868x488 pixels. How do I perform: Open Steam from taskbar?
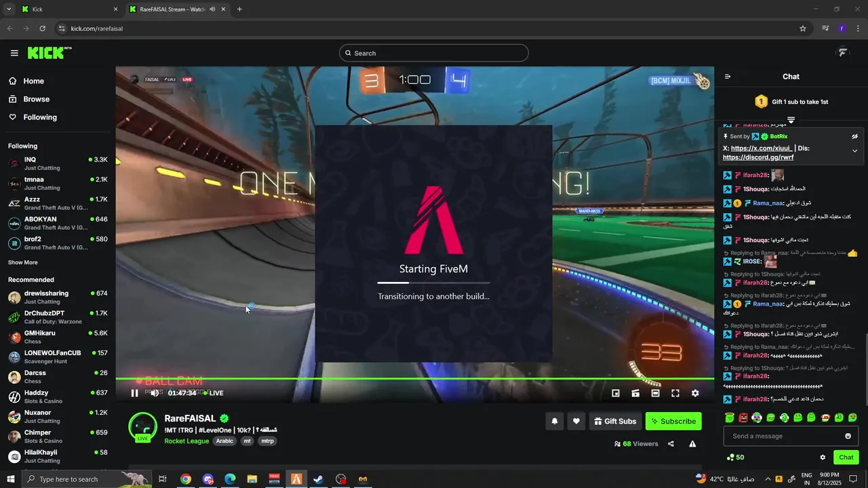(318, 479)
